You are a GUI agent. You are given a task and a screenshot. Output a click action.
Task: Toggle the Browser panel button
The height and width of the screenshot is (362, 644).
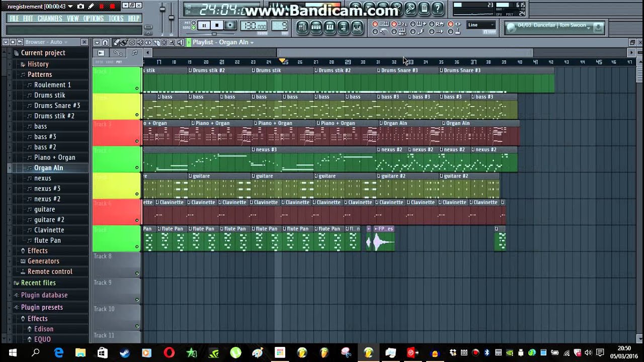click(344, 27)
